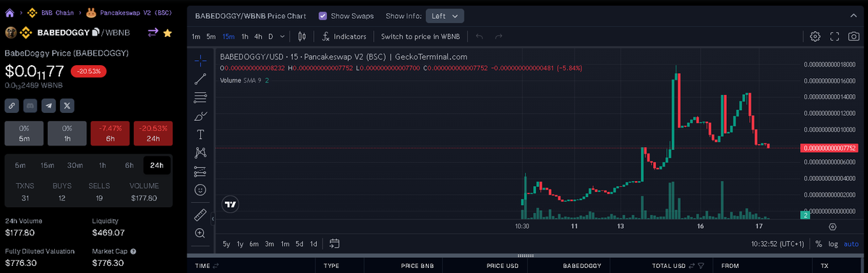Image resolution: width=868 pixels, height=273 pixels.
Task: Open the candlestick chart style menu
Action: [x=302, y=36]
